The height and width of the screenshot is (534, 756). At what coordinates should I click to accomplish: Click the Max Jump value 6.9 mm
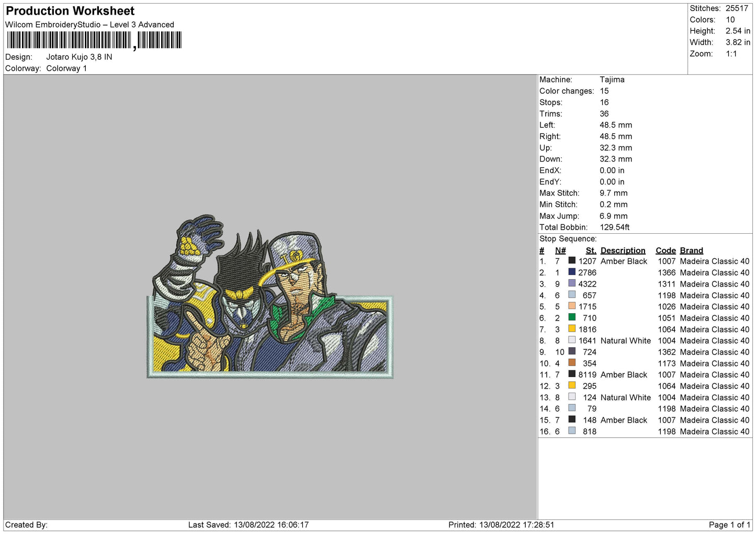pos(613,216)
